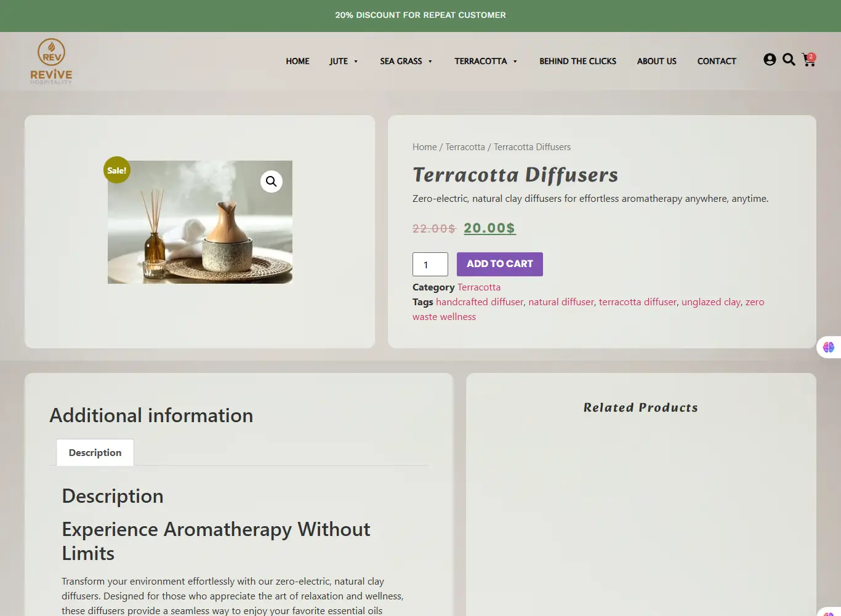This screenshot has width=841, height=616.
Task: Click Home breadcrumb link
Action: 425,147
